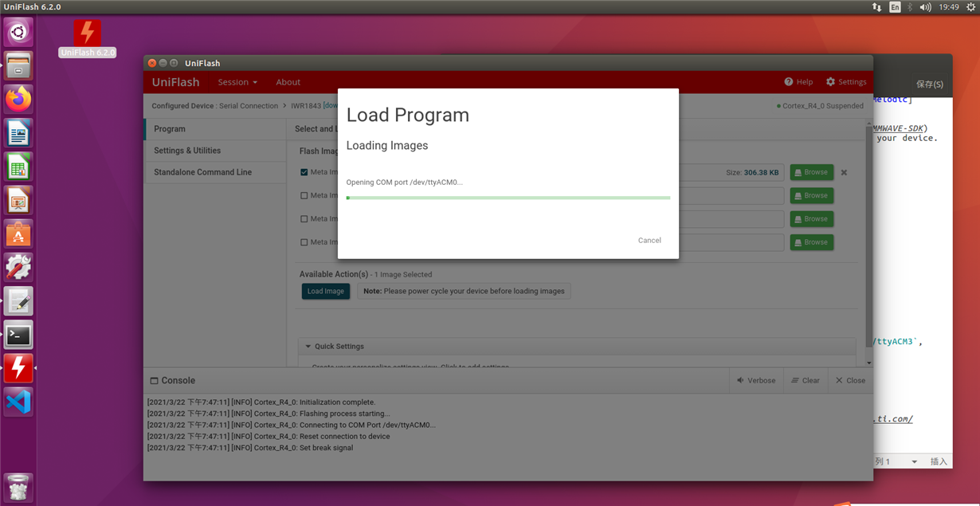
Task: Open the volume indicator in the top bar
Action: pyautogui.click(x=925, y=7)
